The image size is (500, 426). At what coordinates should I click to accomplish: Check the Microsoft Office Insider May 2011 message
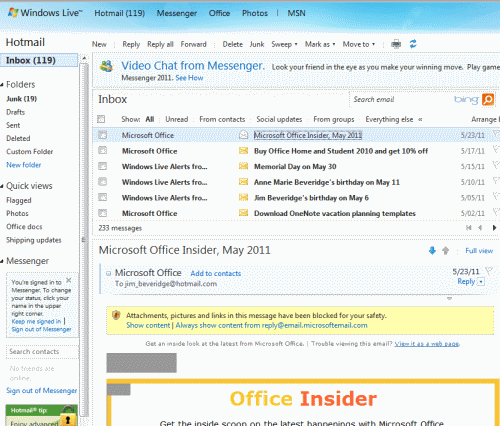tap(102, 135)
